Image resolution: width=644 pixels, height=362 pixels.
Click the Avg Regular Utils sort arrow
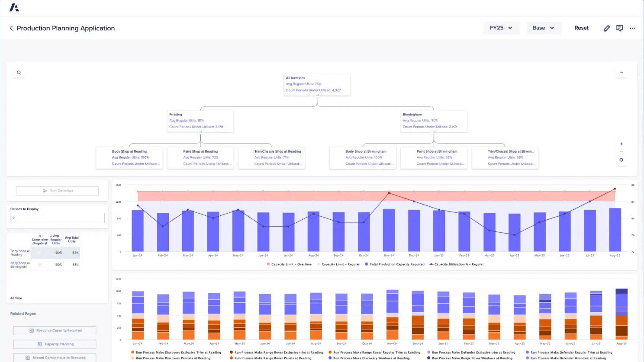pos(51,236)
